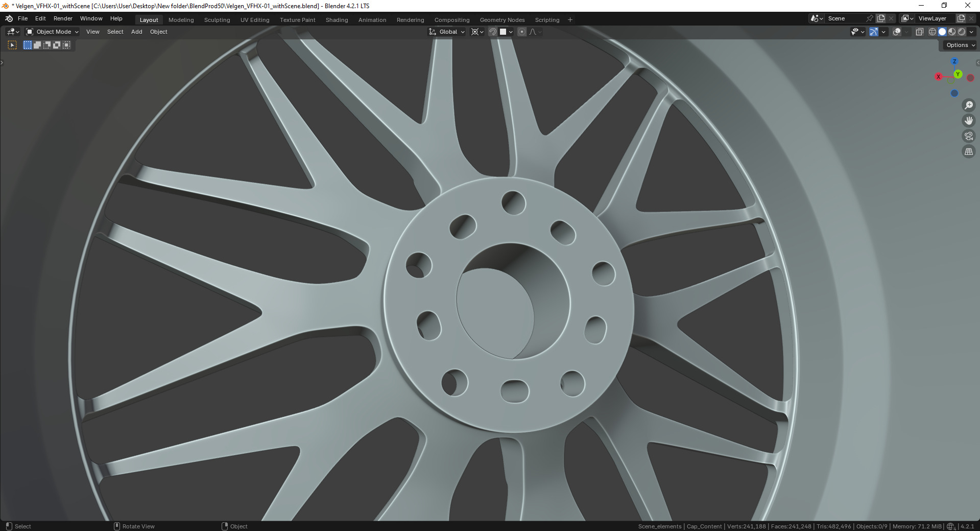Align view to the Z axis gizmo
Viewport: 980px width, 531px height.
[954, 61]
